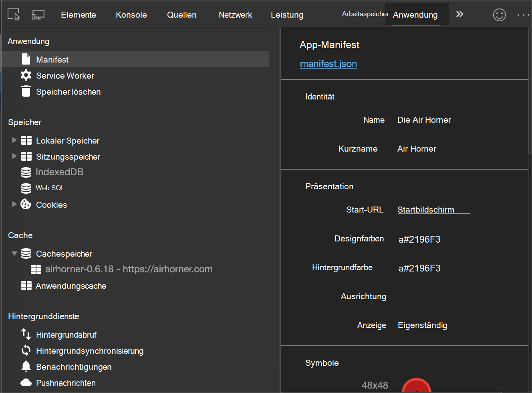
Task: Click the Cookies cookie icon
Action: click(x=26, y=204)
